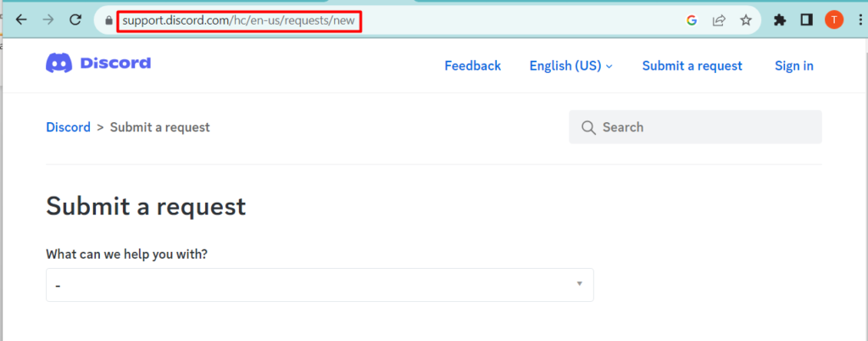Screen dimensions: 868x341
Task: Reload the page with the refresh icon
Action: [75, 20]
